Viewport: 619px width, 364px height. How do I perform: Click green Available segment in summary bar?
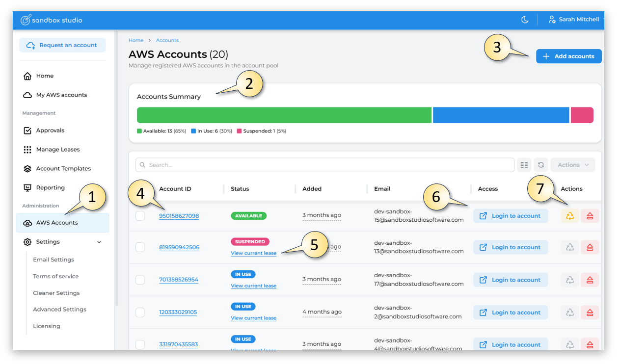click(x=284, y=115)
